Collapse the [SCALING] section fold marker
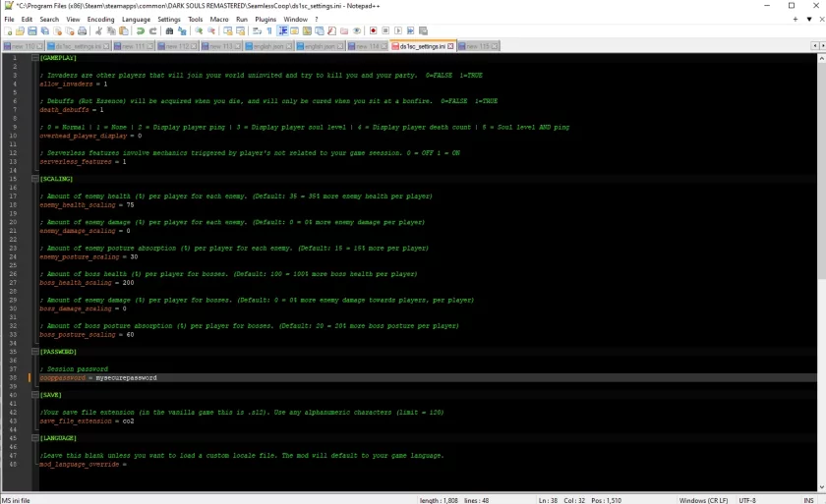The height and width of the screenshot is (504, 826). (x=34, y=179)
